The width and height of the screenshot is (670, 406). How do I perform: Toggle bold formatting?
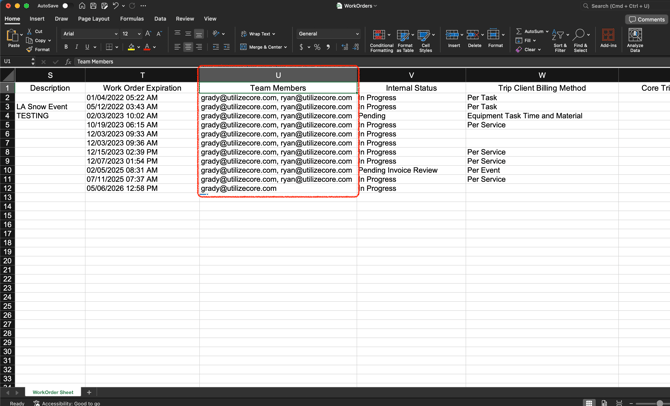(x=66, y=47)
